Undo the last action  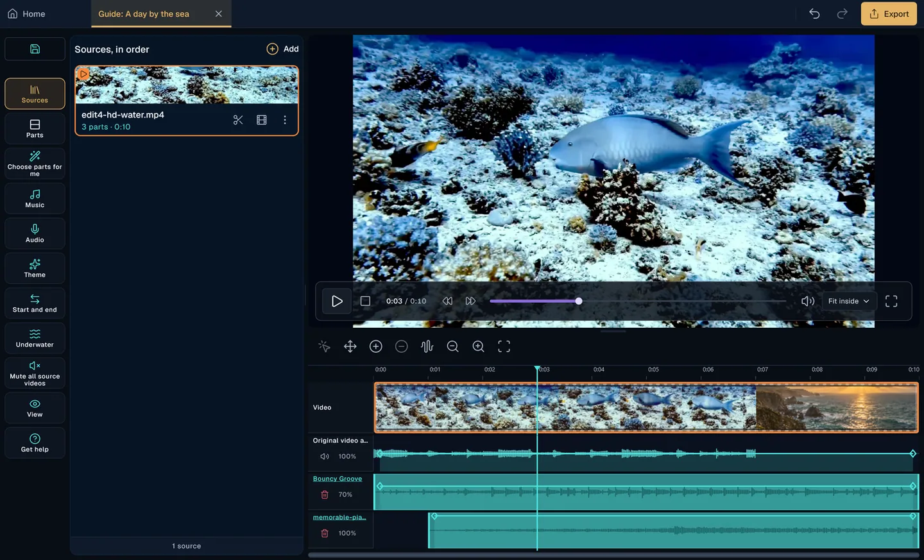tap(814, 13)
